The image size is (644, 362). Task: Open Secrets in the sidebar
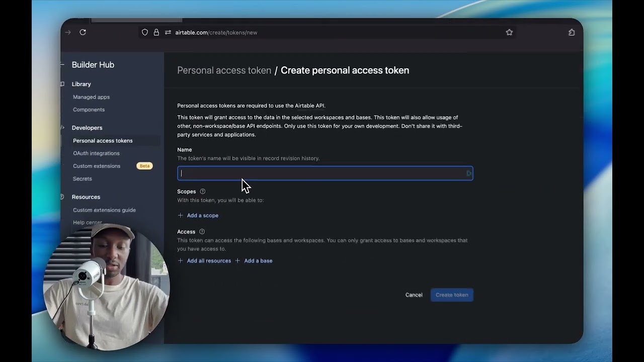coord(83,178)
